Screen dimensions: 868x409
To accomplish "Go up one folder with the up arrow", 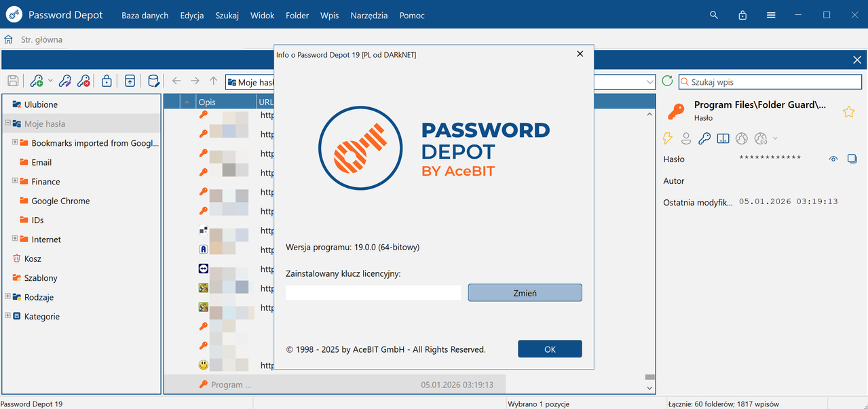I will tap(213, 81).
